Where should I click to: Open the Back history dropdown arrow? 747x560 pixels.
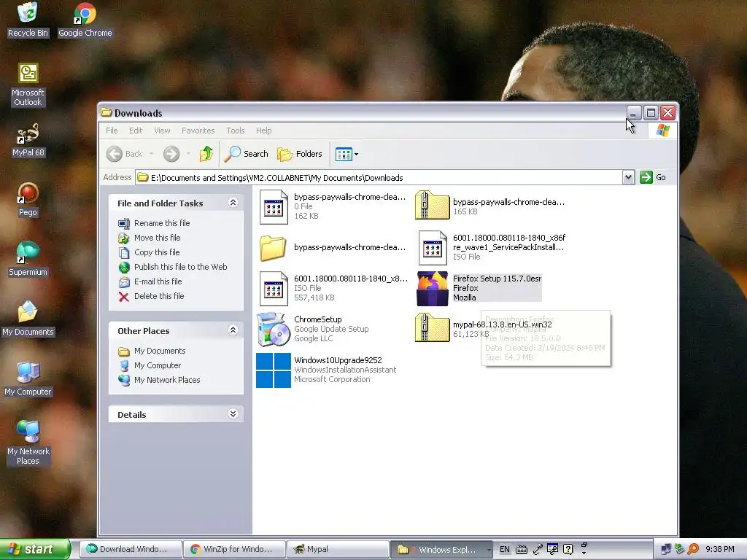(152, 153)
